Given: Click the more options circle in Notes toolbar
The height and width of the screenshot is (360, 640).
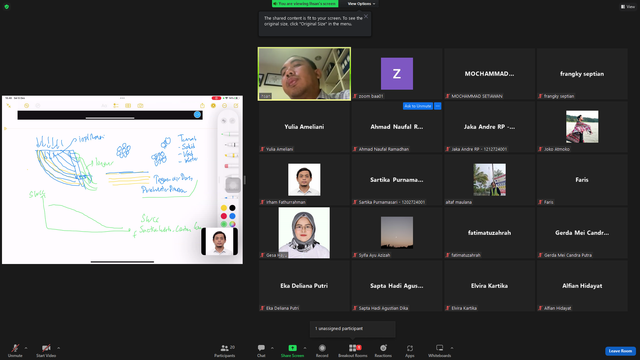Looking at the screenshot, I should pyautogui.click(x=224, y=106).
